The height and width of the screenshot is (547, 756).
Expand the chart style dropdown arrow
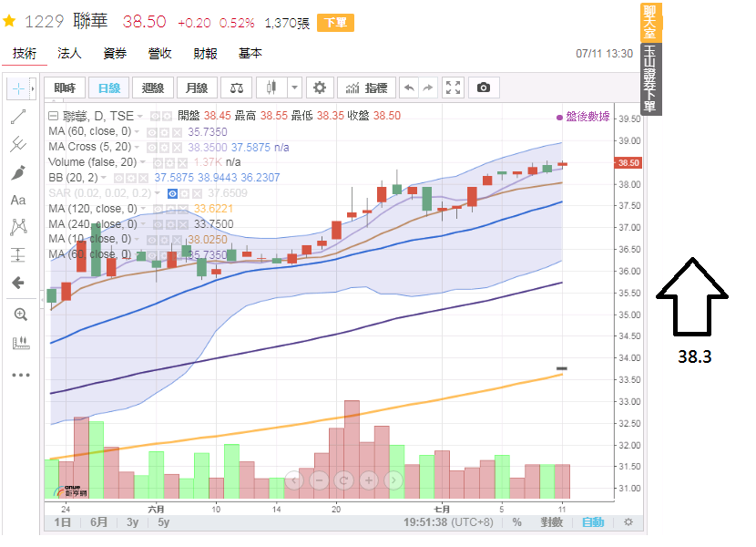[x=294, y=88]
